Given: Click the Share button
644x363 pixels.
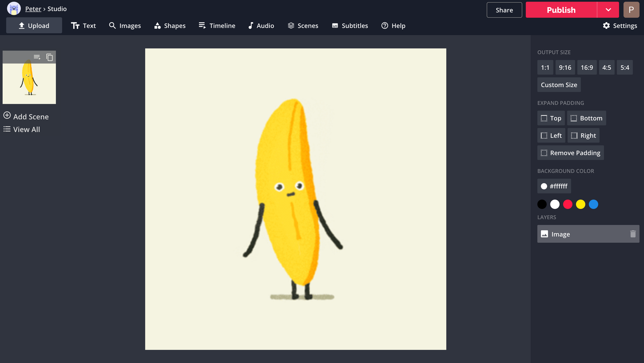Looking at the screenshot, I should click(x=504, y=10).
